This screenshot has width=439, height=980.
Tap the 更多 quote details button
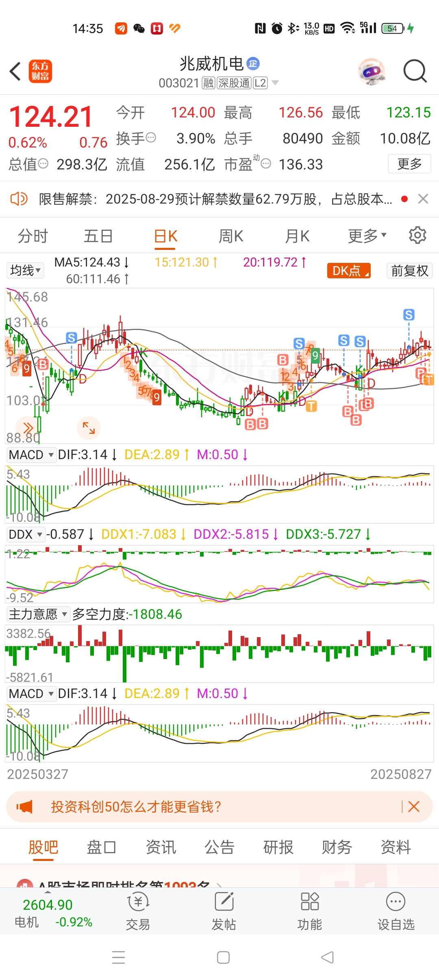409,164
